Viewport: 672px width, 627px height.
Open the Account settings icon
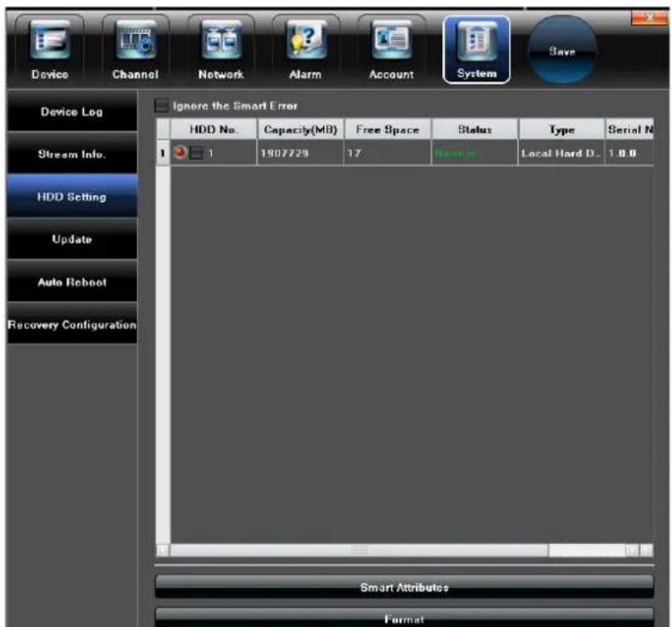(x=391, y=50)
